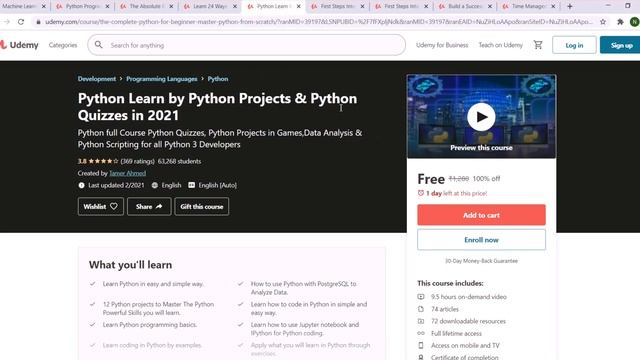Open Udemy for Business link
640x360 pixels.
click(442, 45)
